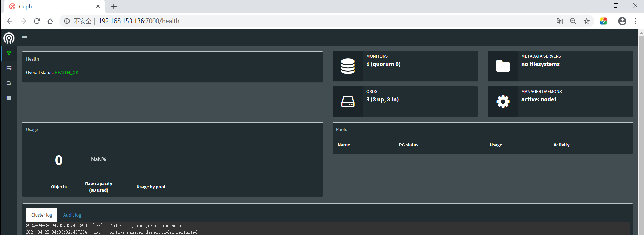This screenshot has width=644, height=235.
Task: Bookmark this page with the star icon
Action: 586,21
